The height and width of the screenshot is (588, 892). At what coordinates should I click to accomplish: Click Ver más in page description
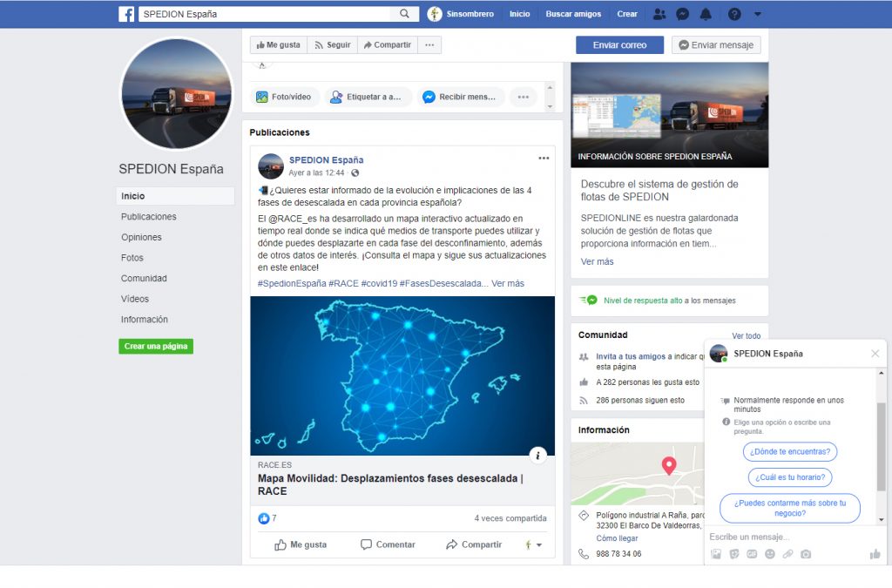(597, 261)
